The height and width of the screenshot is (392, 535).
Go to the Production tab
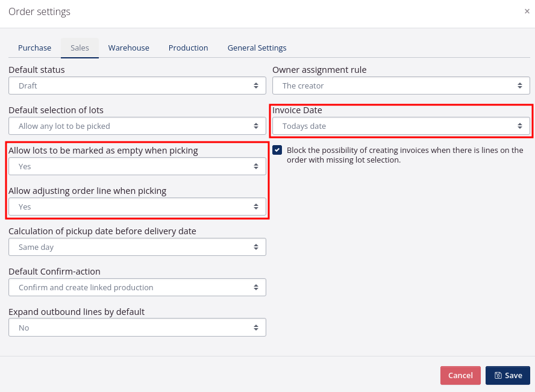pyautogui.click(x=188, y=48)
